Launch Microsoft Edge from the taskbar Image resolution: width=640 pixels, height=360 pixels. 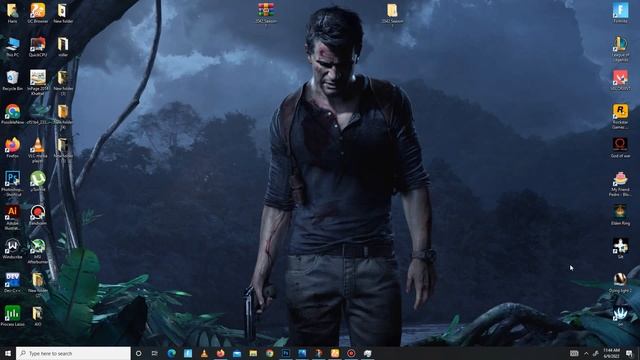pos(171,353)
